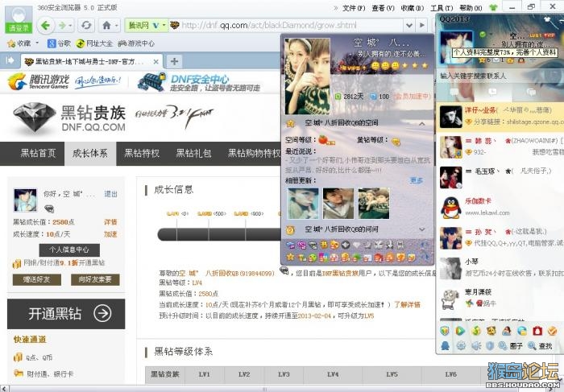Select contact 小琴 in QQ list
The height and width of the screenshot is (392, 564).
tap(500, 268)
